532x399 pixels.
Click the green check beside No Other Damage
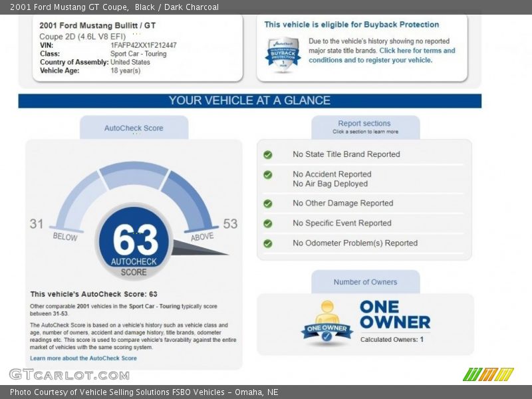click(x=267, y=203)
